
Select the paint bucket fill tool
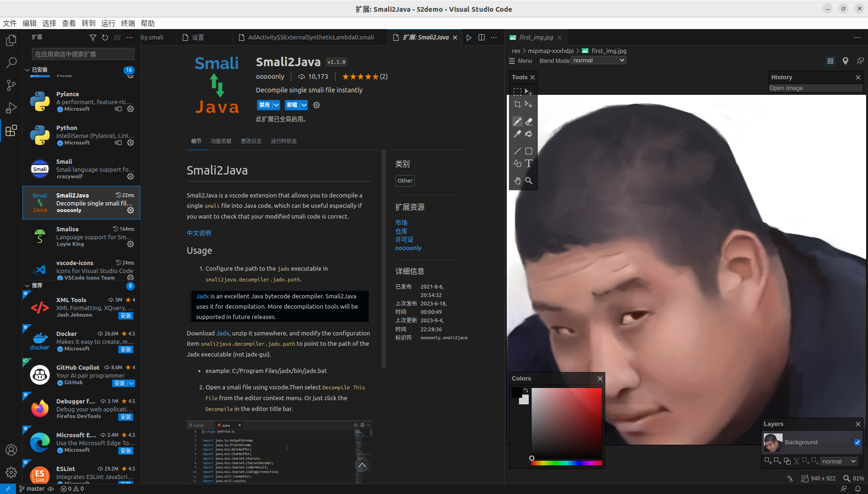(x=529, y=134)
